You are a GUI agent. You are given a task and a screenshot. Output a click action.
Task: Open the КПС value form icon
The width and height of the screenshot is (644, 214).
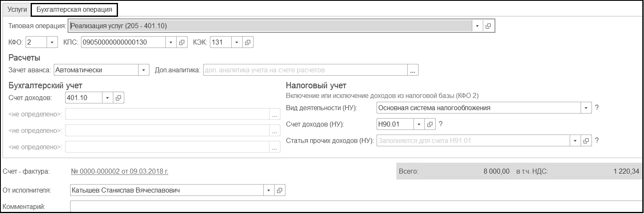[x=182, y=42]
